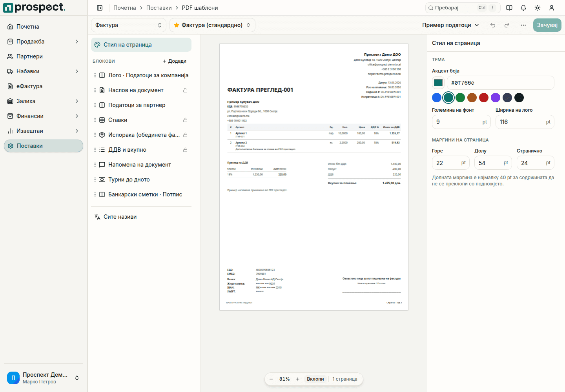Viewport: 565px width, 392px height.
Task: Click Вклопи fit button
Action: tap(315, 379)
